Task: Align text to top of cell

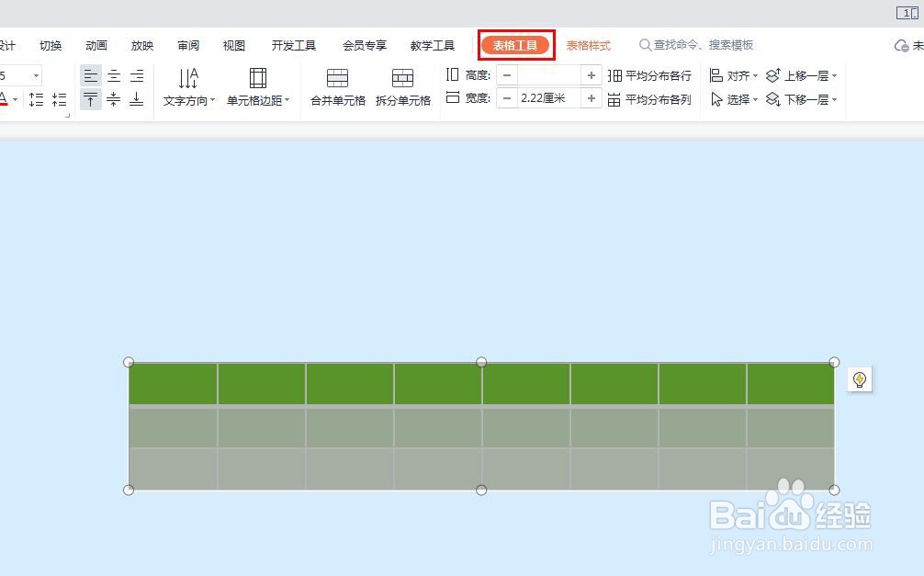Action: pos(91,99)
